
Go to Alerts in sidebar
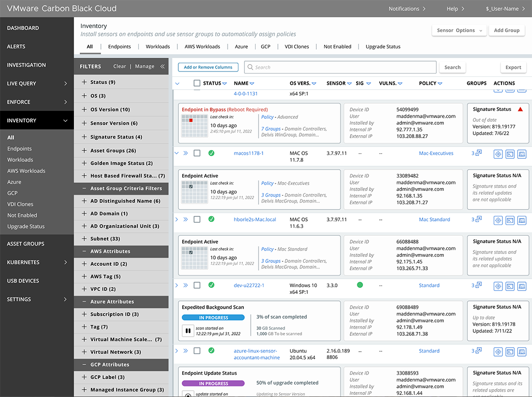(x=16, y=46)
